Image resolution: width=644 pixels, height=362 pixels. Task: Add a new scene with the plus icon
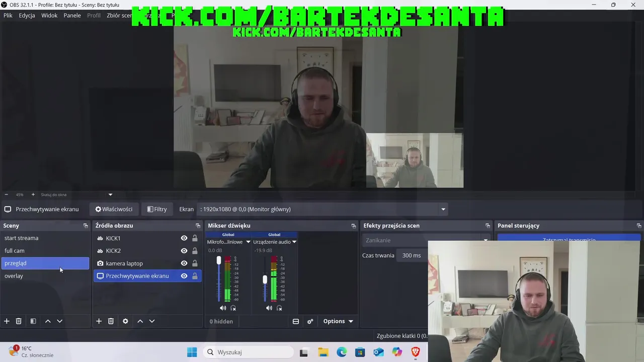click(x=7, y=321)
